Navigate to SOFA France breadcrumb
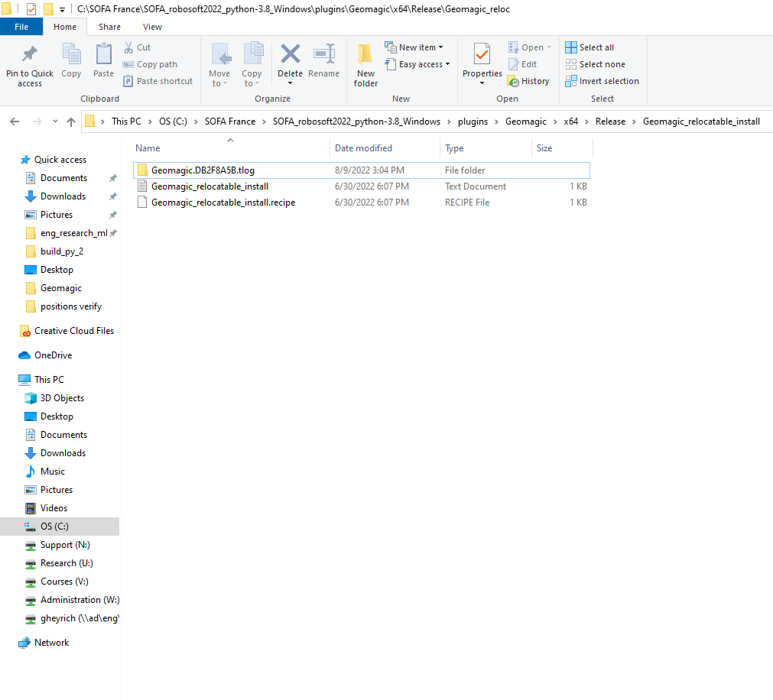This screenshot has width=773, height=700. pyautogui.click(x=230, y=122)
